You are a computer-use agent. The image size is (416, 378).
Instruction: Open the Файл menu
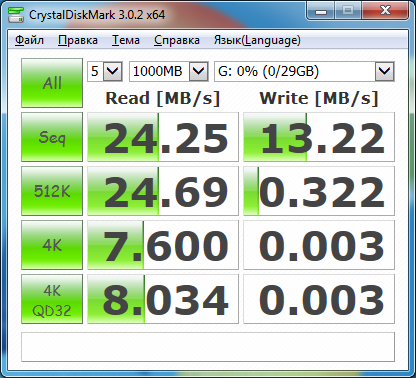click(29, 40)
